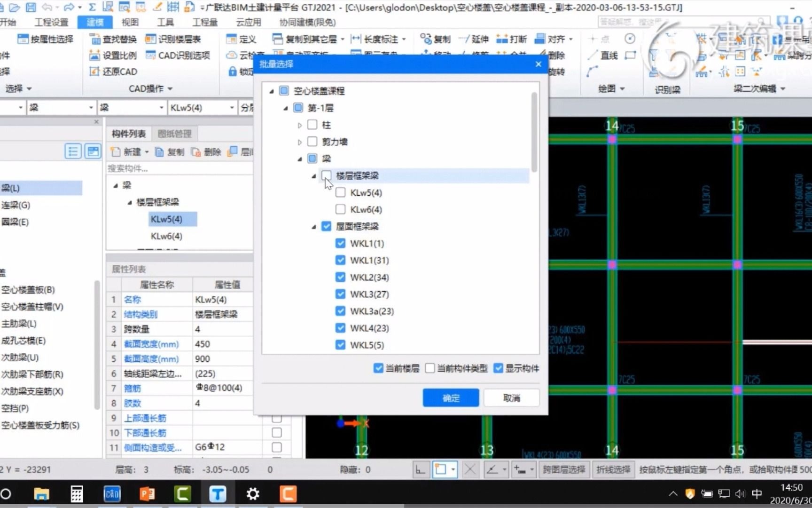
Task: Toggle the 当前楼层 checkbox
Action: pos(378,368)
